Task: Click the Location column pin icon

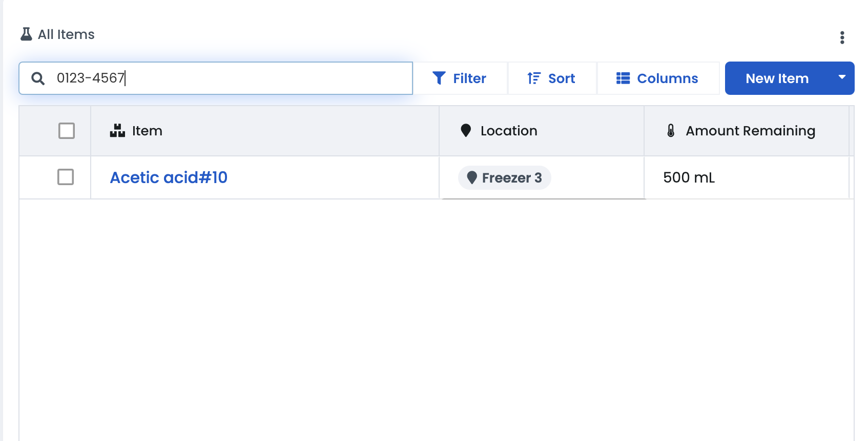Action: pyautogui.click(x=466, y=131)
